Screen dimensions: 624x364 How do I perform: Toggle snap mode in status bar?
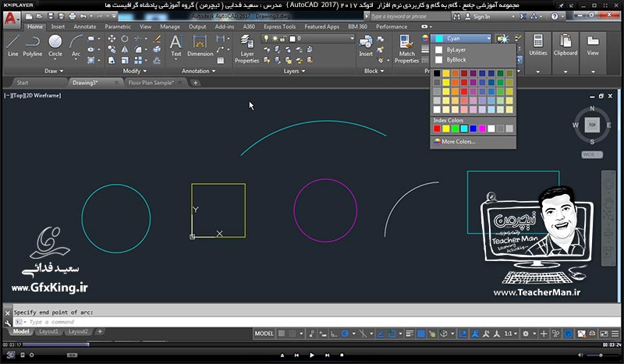pos(292,334)
